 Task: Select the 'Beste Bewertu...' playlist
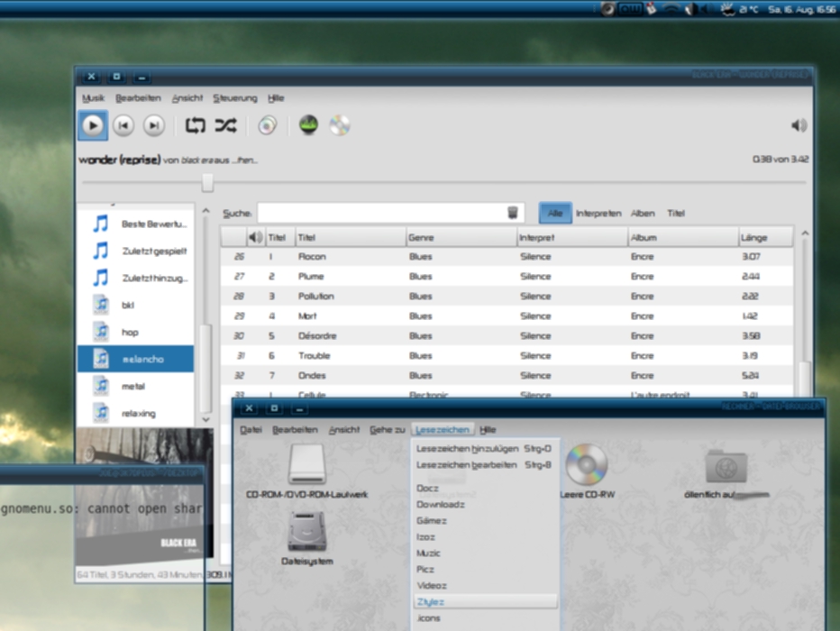pos(136,224)
